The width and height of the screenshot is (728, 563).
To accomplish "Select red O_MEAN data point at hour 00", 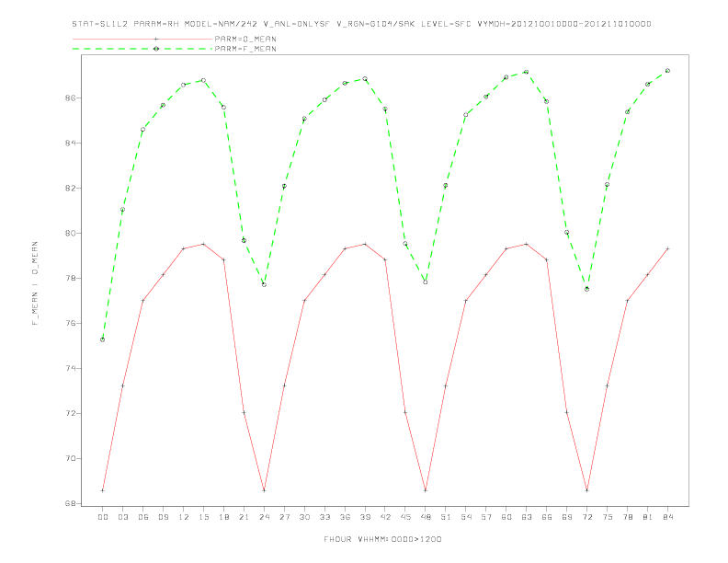I will (103, 490).
